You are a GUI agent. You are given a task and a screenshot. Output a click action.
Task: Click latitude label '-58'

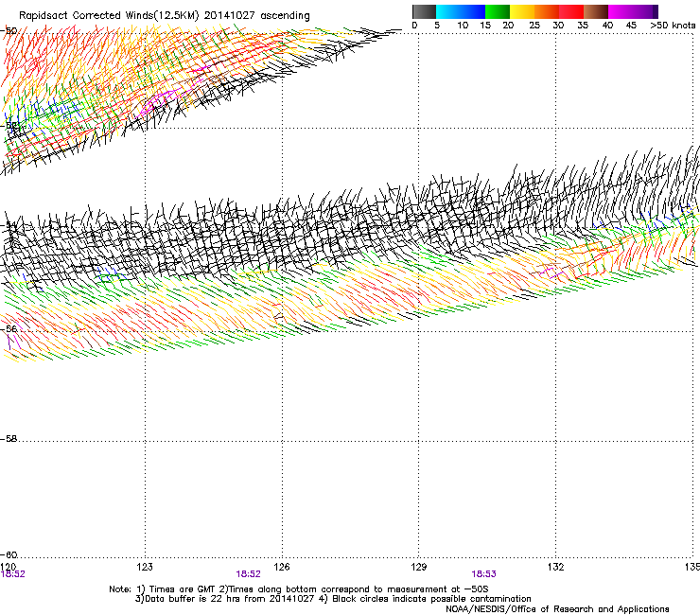tap(9, 439)
